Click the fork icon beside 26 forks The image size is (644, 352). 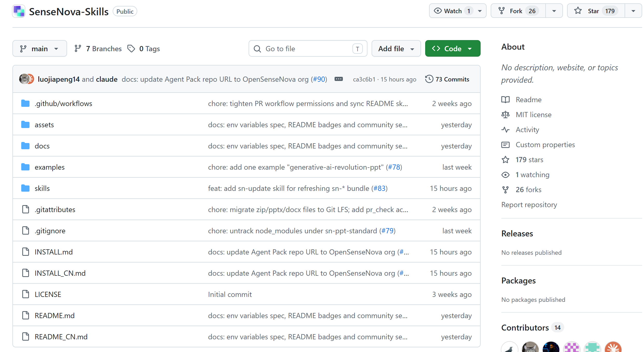[x=505, y=190]
